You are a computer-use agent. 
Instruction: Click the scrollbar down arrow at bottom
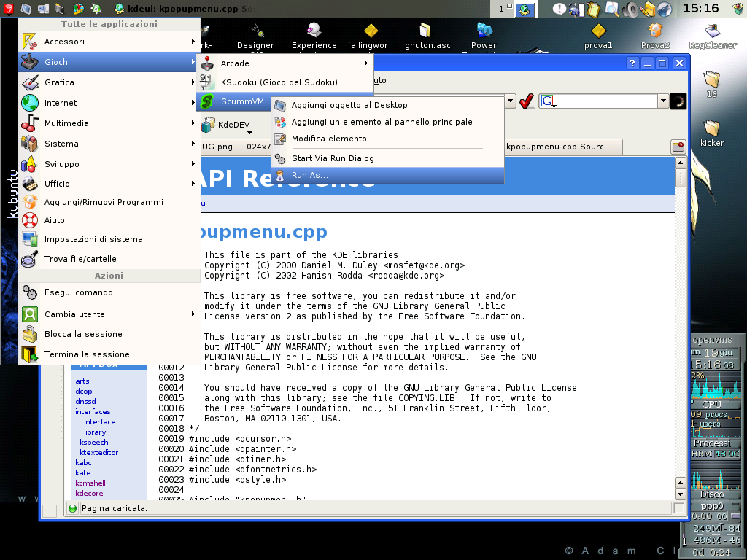(681, 494)
